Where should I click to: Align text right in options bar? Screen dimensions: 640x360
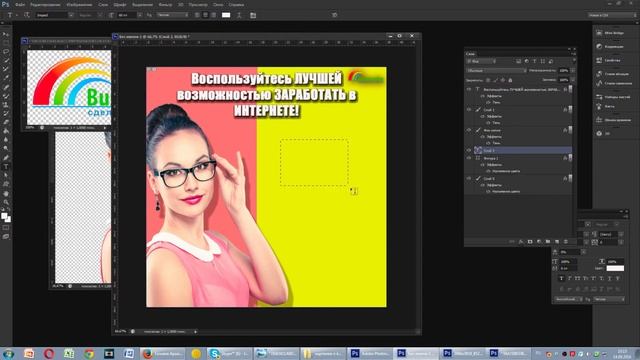click(213, 15)
